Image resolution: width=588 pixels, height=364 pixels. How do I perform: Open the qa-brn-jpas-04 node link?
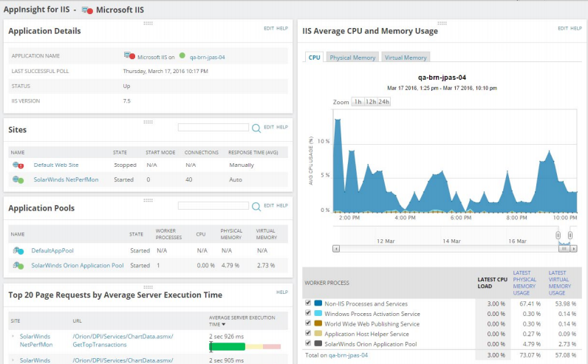click(207, 56)
